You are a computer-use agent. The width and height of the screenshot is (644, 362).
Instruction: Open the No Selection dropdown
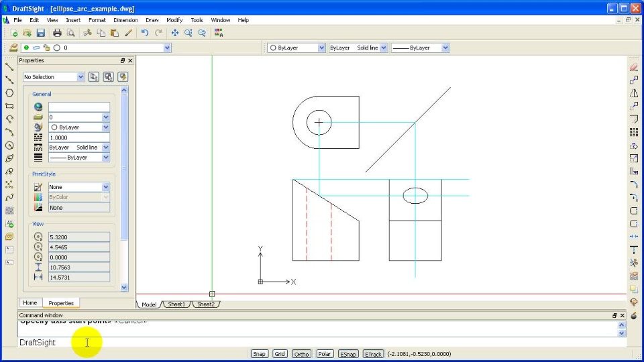[x=80, y=76]
